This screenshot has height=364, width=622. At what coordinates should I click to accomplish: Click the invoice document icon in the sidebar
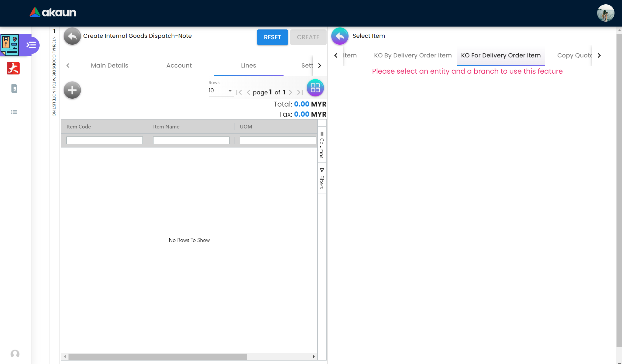(14, 88)
